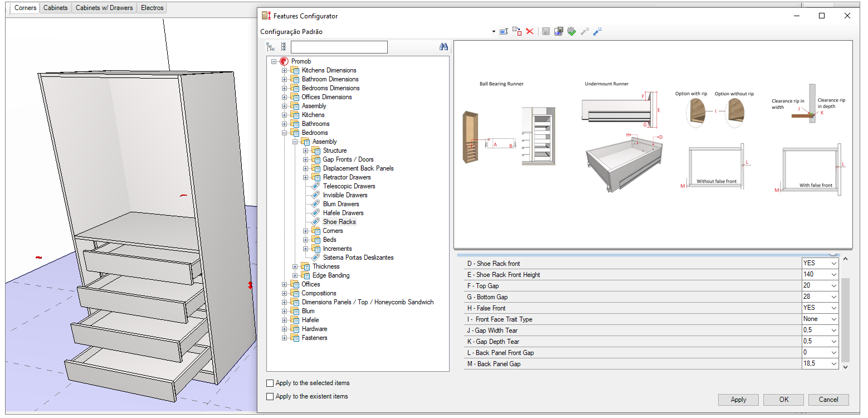Select the Increments tree item

pos(337,249)
